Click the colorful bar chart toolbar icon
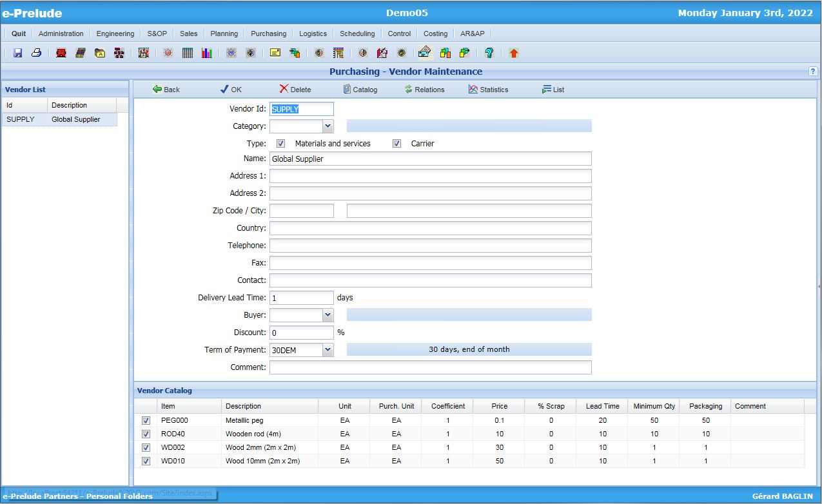The height and width of the screenshot is (504, 822). [206, 53]
